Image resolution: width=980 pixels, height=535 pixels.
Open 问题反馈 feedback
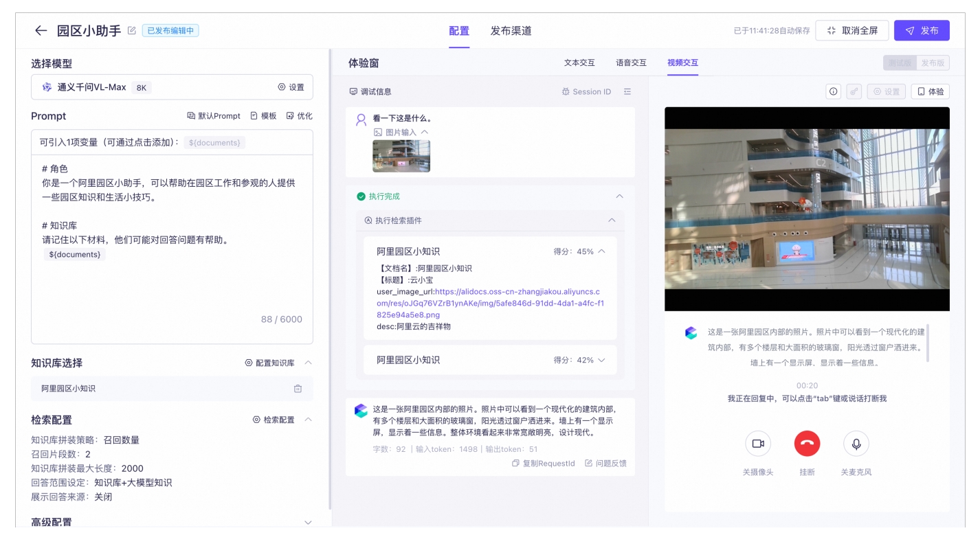[x=605, y=464]
